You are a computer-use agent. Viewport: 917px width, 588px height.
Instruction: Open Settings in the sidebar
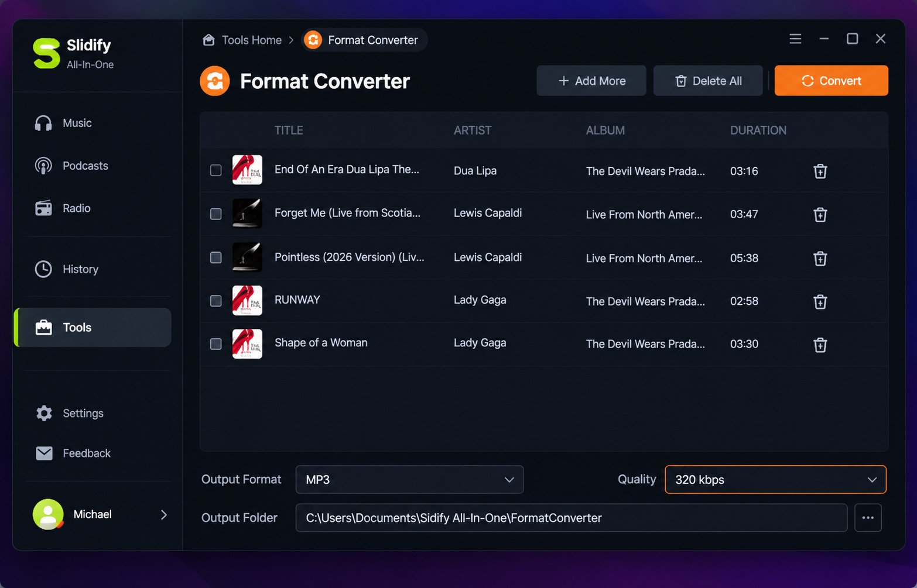coord(69,413)
